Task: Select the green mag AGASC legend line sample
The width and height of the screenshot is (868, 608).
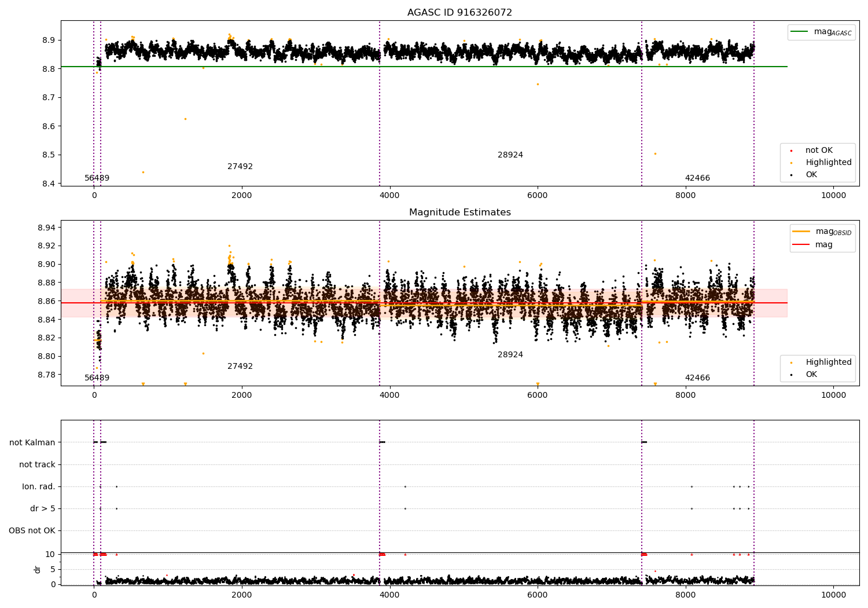Action: (x=799, y=31)
